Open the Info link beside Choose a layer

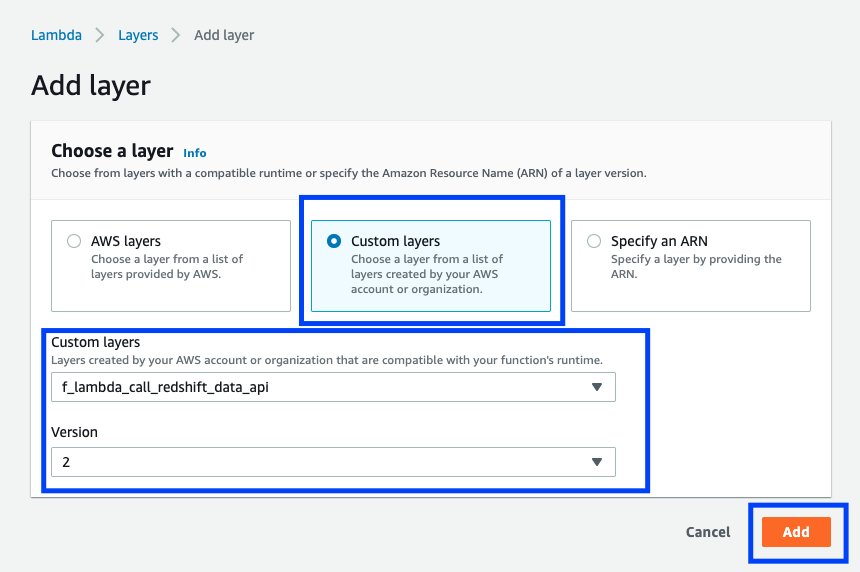195,153
